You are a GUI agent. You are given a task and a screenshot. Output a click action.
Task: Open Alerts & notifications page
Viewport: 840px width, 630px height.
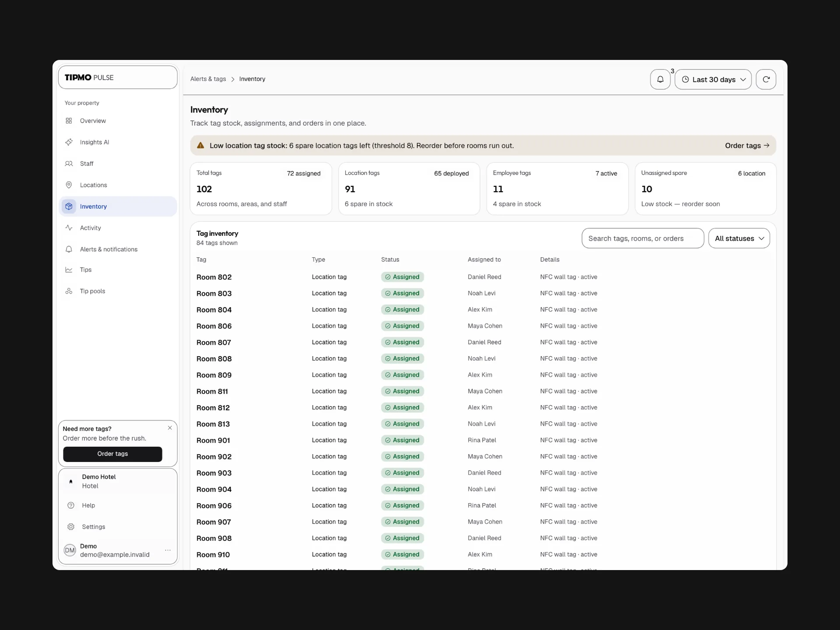click(x=118, y=249)
